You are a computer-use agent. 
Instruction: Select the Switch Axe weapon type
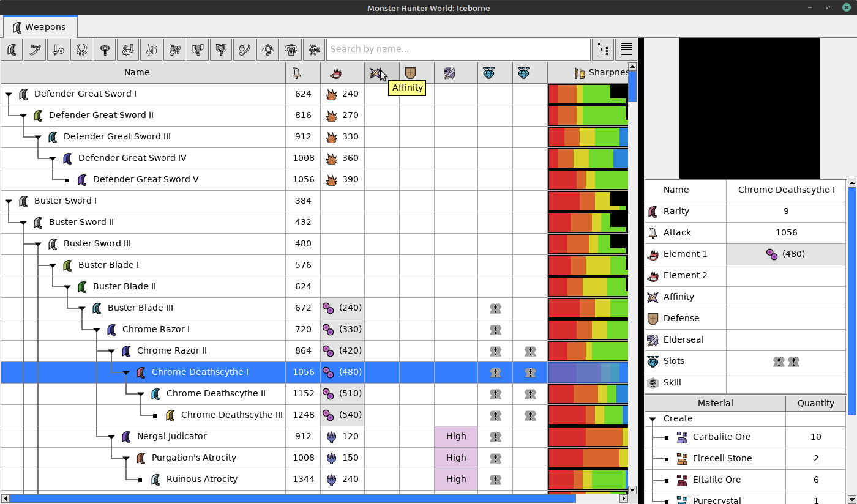(198, 49)
